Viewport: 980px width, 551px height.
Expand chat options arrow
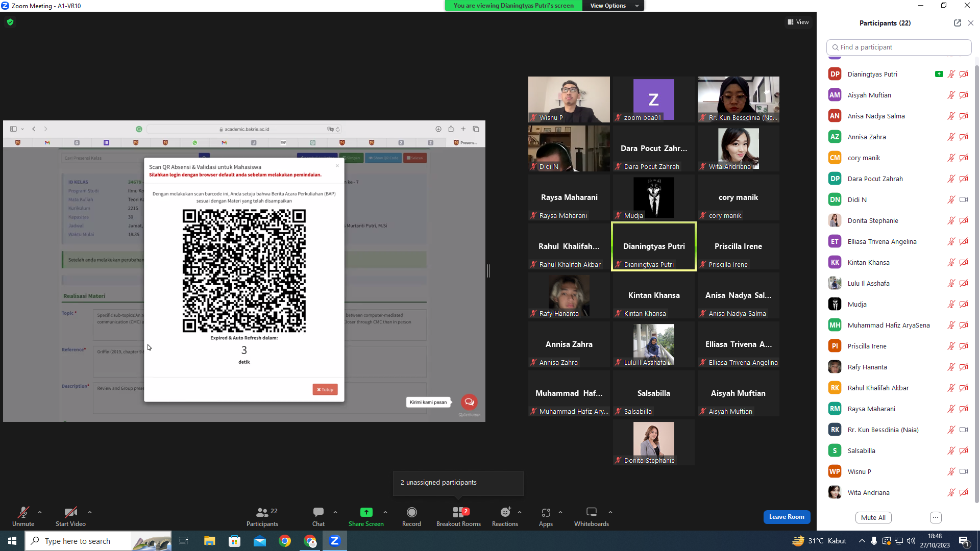click(x=335, y=512)
